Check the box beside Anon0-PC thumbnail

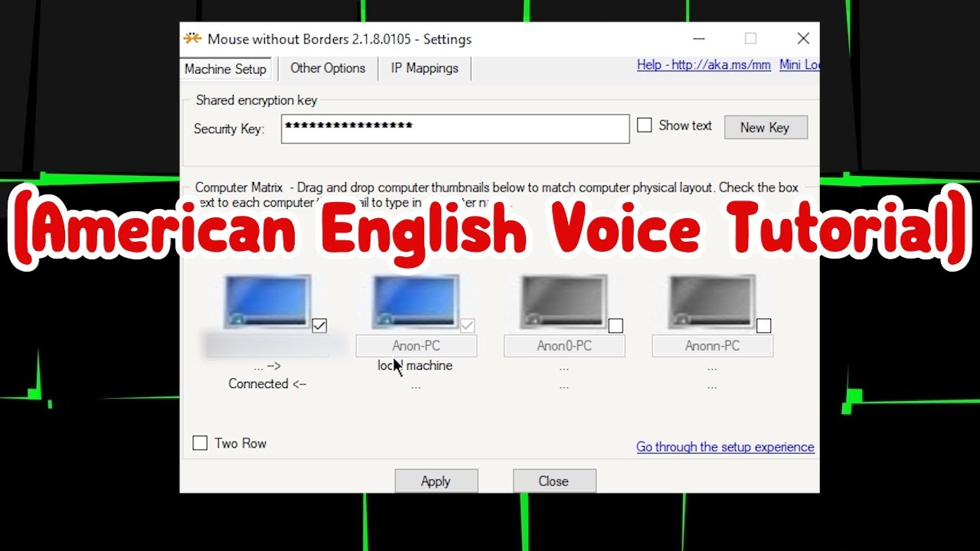tap(616, 326)
